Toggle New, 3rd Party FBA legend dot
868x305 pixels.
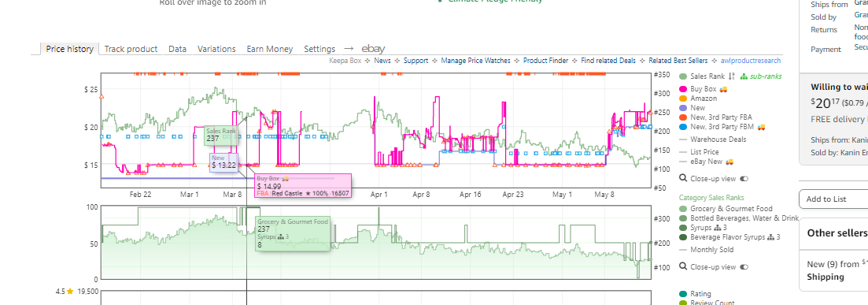[x=682, y=117]
